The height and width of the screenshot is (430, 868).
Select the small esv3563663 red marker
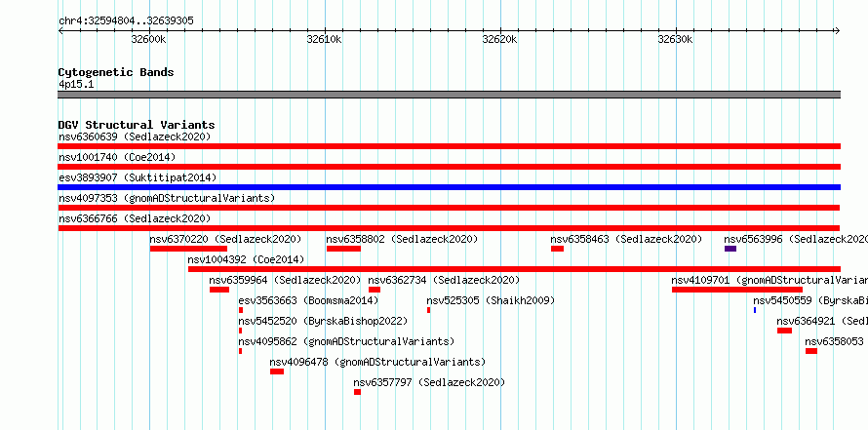[x=241, y=310]
